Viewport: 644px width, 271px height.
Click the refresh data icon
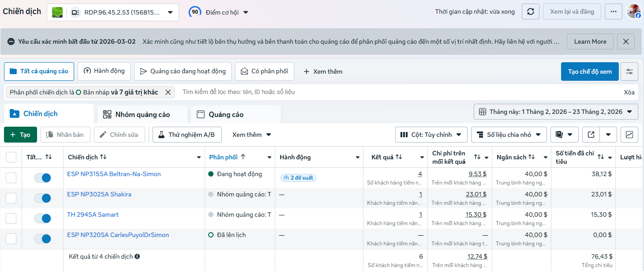(x=531, y=11)
